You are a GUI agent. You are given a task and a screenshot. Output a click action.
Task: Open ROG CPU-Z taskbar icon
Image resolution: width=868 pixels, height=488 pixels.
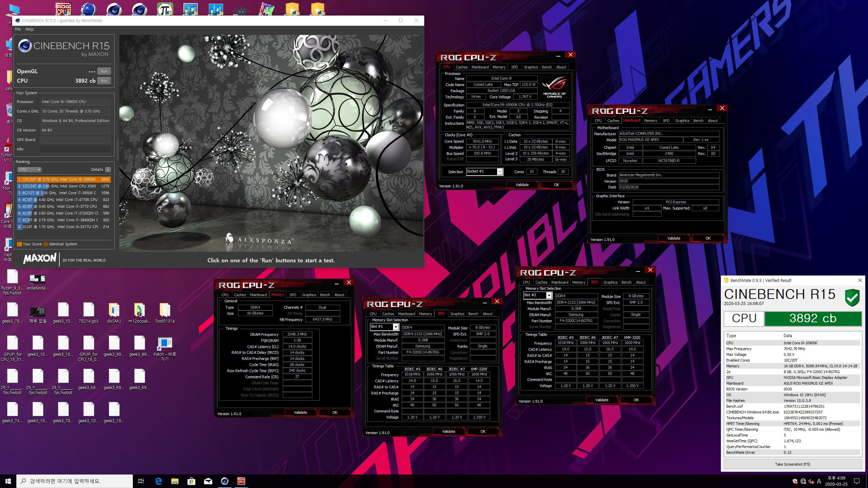point(241,481)
